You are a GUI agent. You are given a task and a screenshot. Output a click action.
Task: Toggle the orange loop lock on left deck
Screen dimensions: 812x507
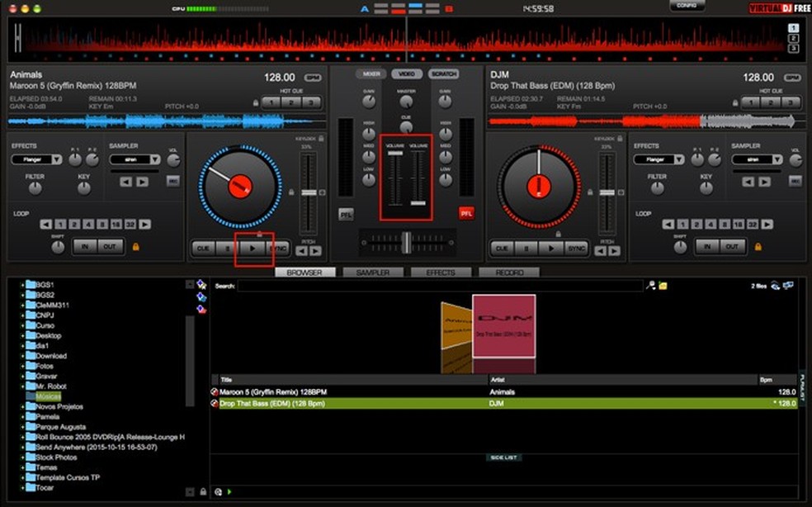click(135, 246)
